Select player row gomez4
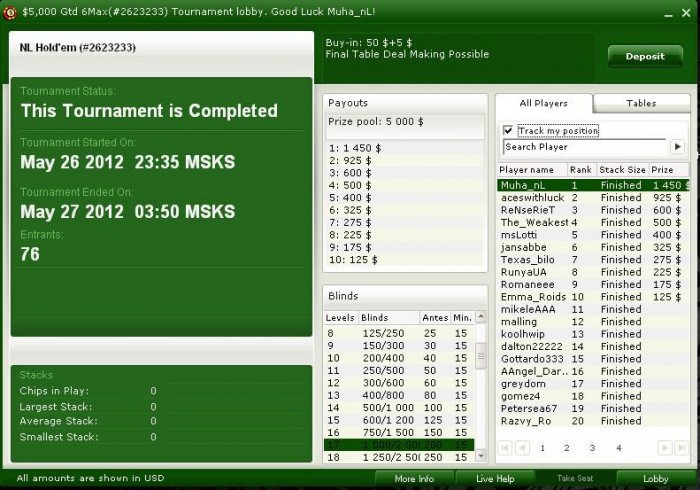The width and height of the screenshot is (700, 490). (593, 396)
